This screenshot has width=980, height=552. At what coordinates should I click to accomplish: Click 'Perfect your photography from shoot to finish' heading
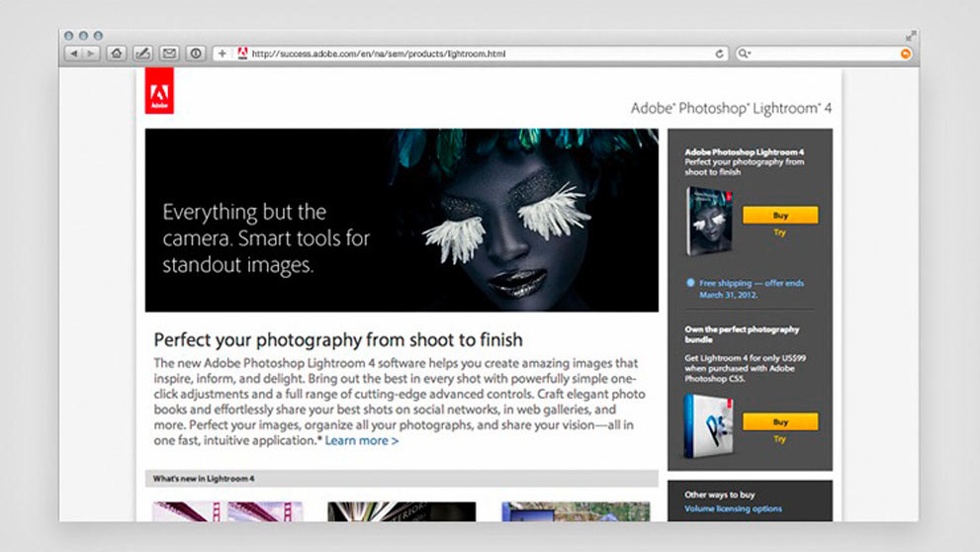pos(338,340)
